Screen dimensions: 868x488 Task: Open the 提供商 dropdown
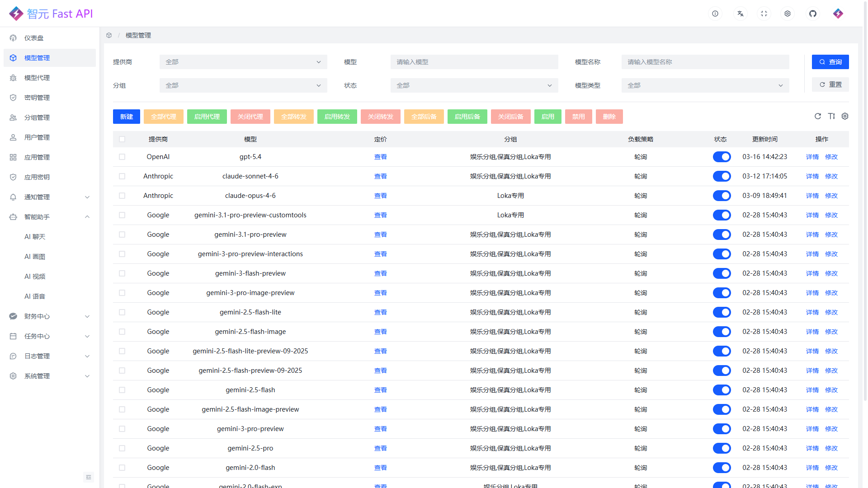(243, 62)
